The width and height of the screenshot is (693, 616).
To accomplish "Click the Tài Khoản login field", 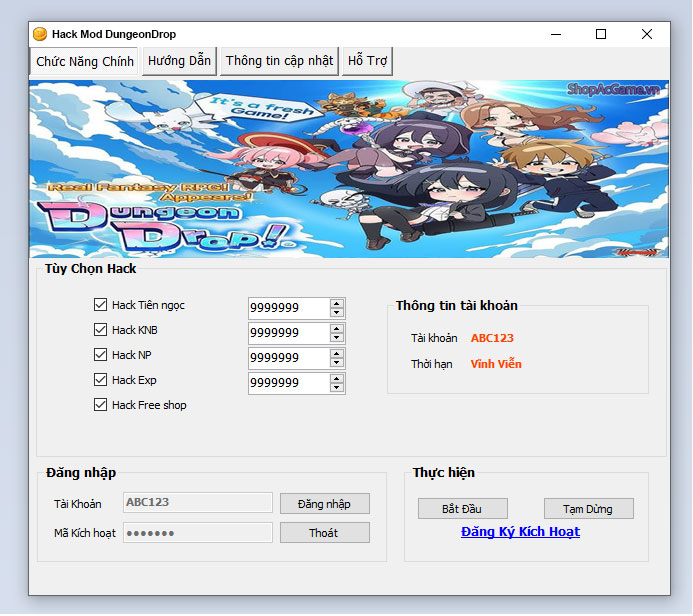I will (198, 502).
